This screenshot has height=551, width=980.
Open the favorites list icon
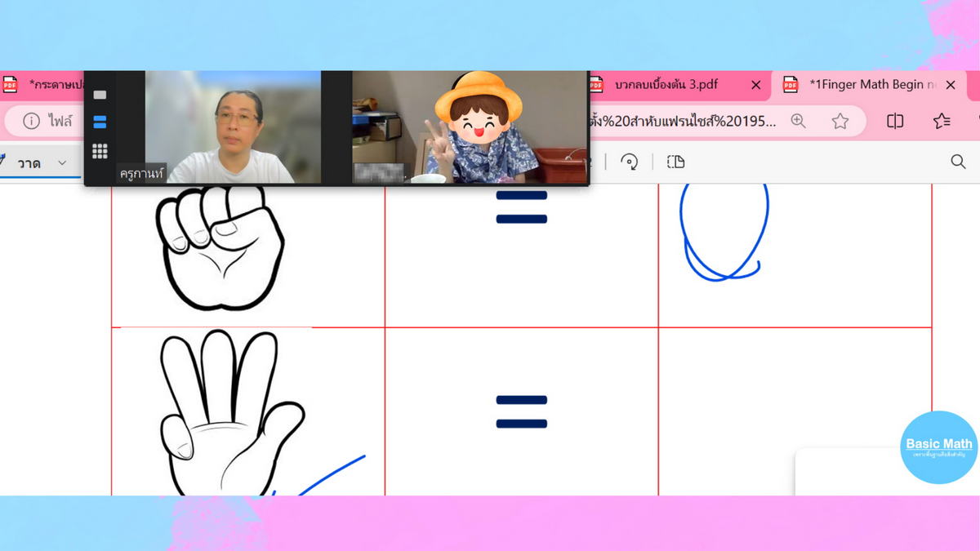942,121
